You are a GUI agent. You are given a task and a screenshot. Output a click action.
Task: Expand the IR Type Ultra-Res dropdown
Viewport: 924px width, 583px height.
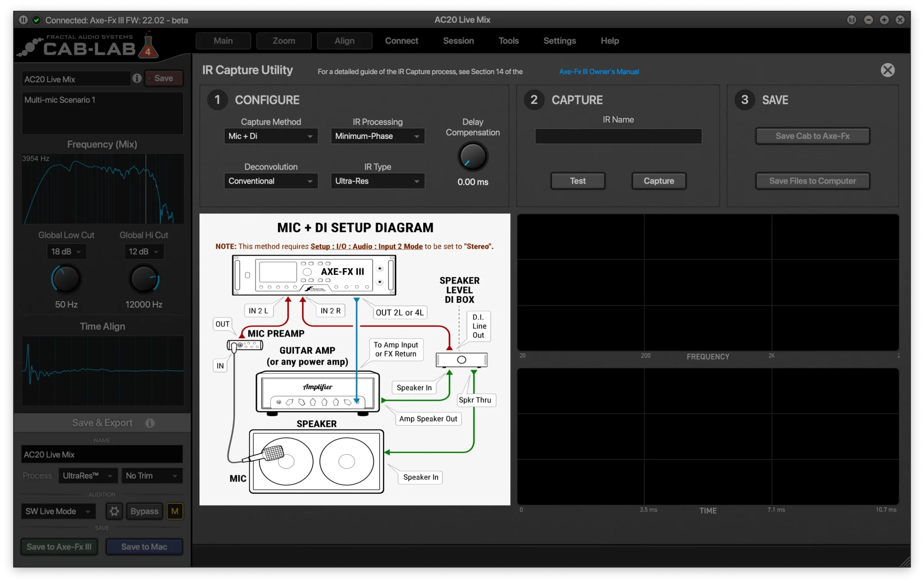[x=377, y=181]
